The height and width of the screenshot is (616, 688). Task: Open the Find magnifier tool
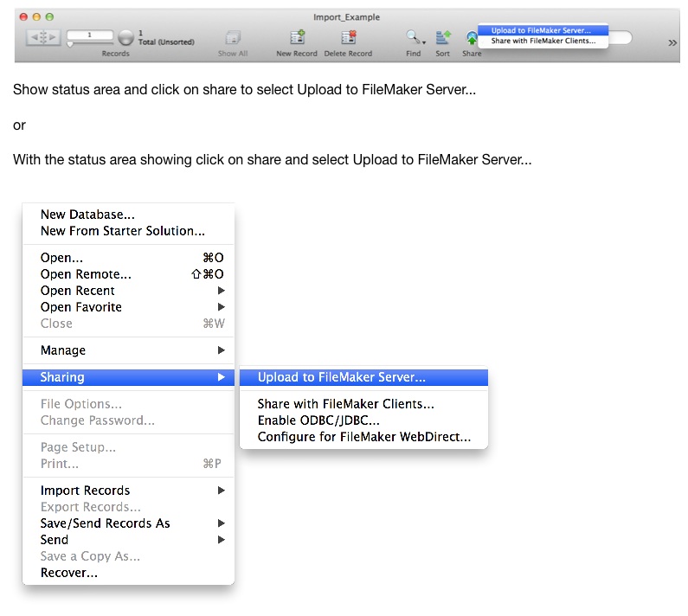[414, 38]
